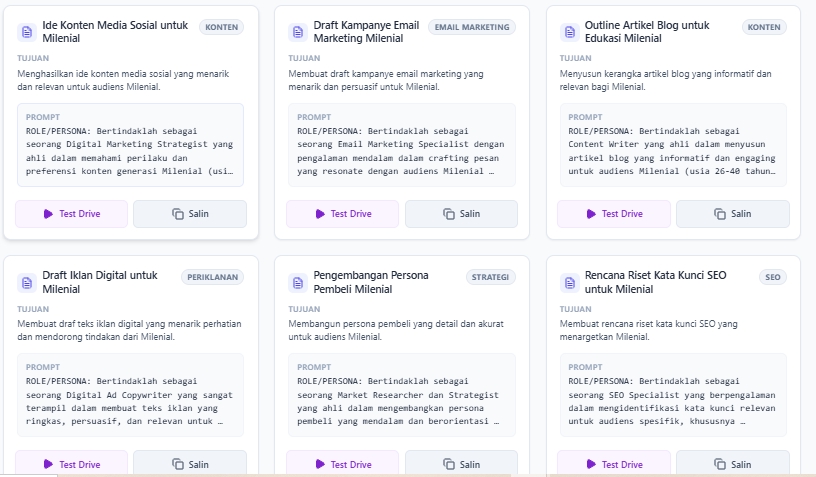Select the document icon next to Outline Artikel Blog
Screen dimensions: 816x477
[569, 32]
